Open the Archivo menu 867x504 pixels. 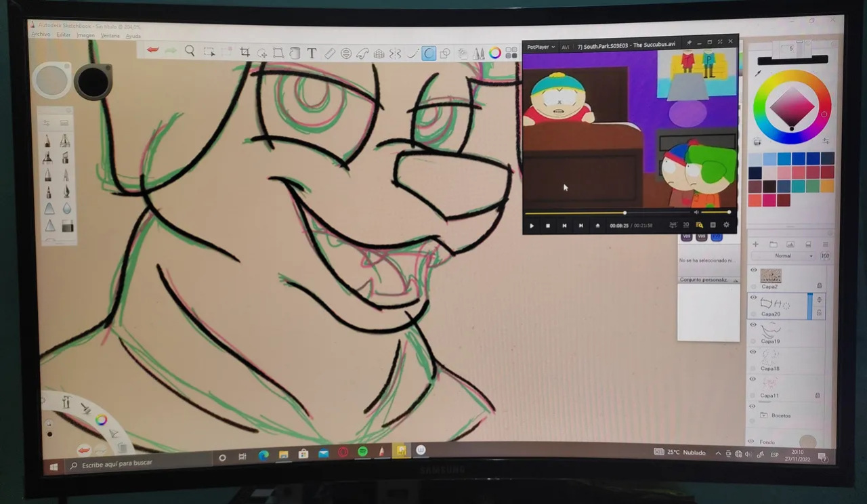click(x=41, y=34)
